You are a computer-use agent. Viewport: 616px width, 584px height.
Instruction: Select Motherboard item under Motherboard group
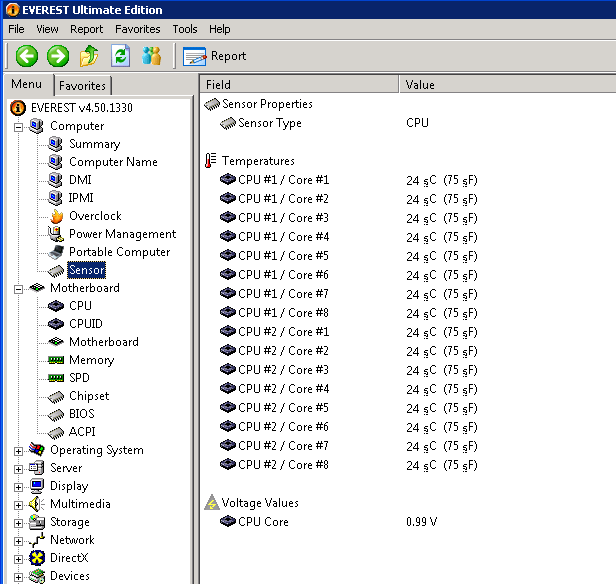104,342
